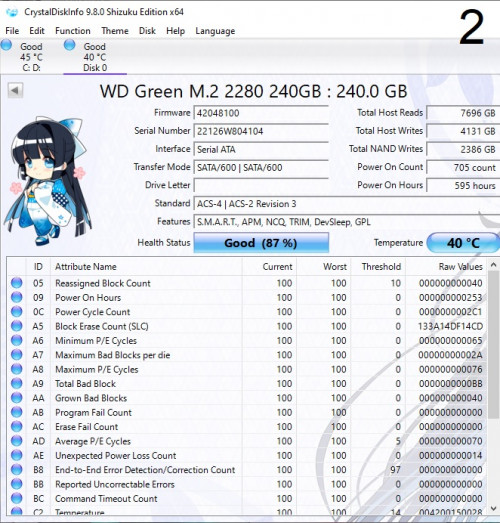Click the attribute list scrollbar thumb

point(493,344)
